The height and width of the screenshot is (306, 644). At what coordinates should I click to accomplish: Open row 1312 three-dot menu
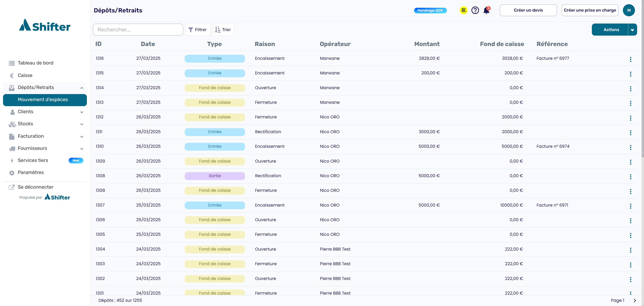tap(631, 118)
